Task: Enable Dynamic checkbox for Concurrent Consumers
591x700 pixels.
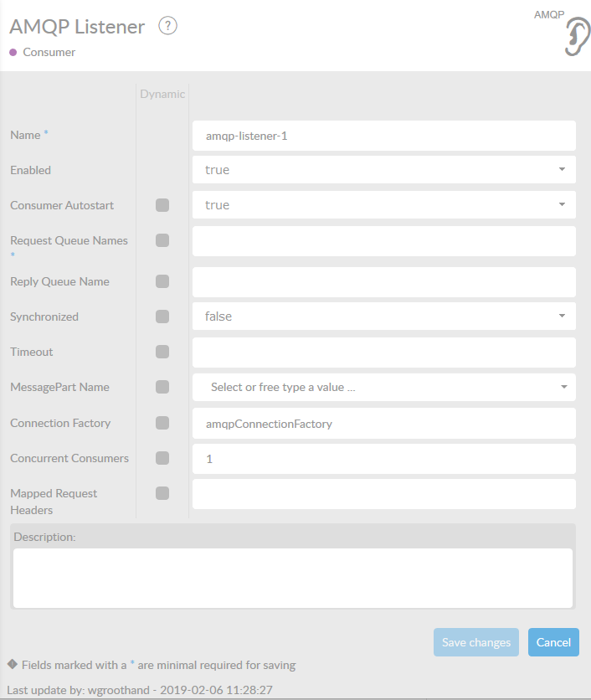Action: point(162,458)
